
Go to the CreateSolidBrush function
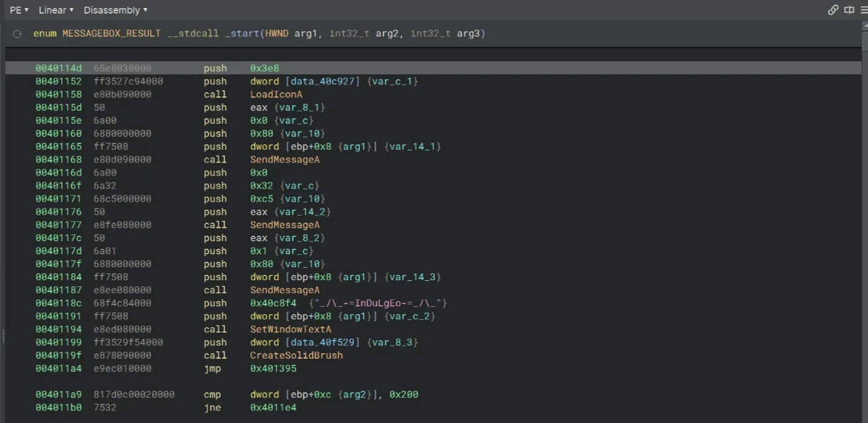click(x=296, y=355)
